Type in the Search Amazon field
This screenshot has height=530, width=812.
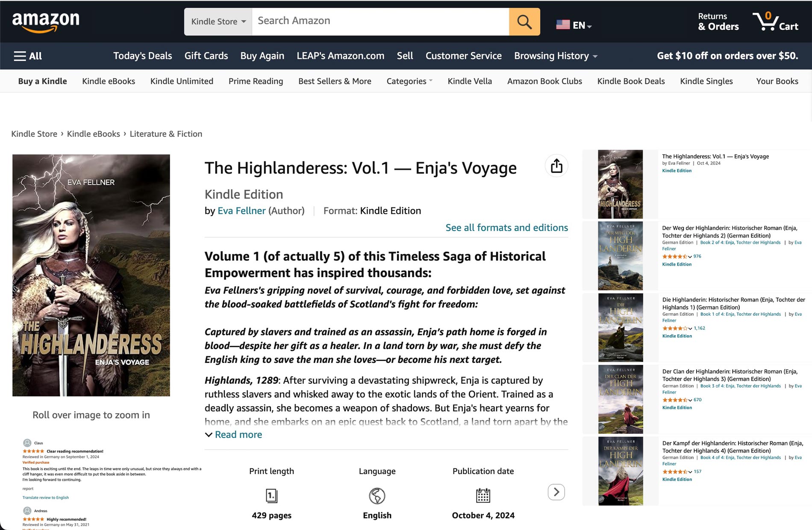(x=380, y=21)
